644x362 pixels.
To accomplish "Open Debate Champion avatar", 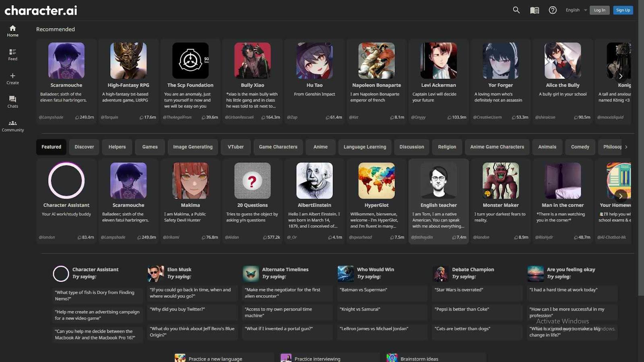I will pyautogui.click(x=441, y=274).
